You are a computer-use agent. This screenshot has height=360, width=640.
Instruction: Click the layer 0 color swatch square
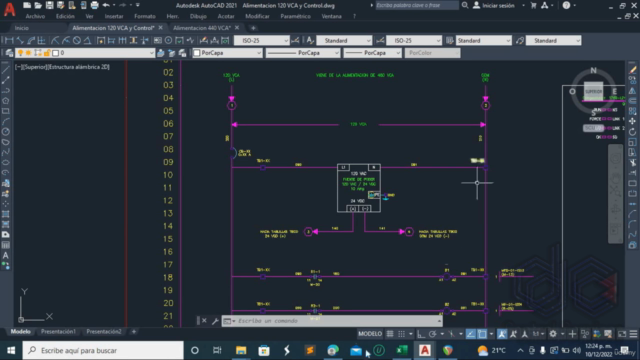[x=56, y=53]
